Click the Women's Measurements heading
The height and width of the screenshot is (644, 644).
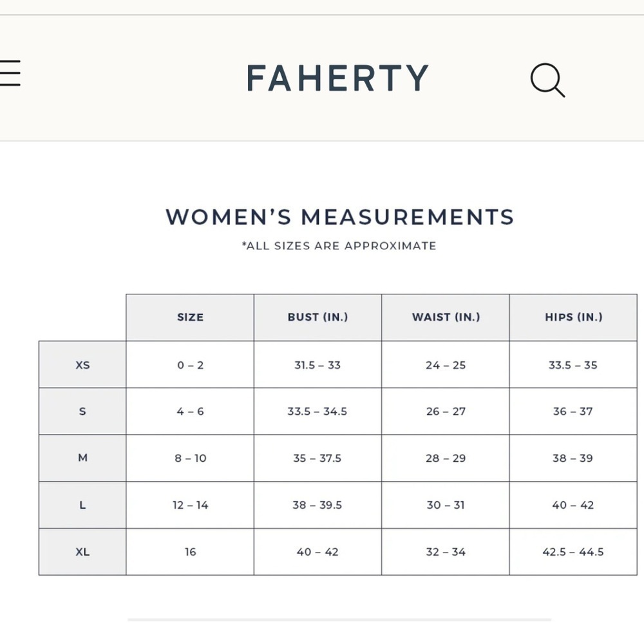(x=339, y=217)
